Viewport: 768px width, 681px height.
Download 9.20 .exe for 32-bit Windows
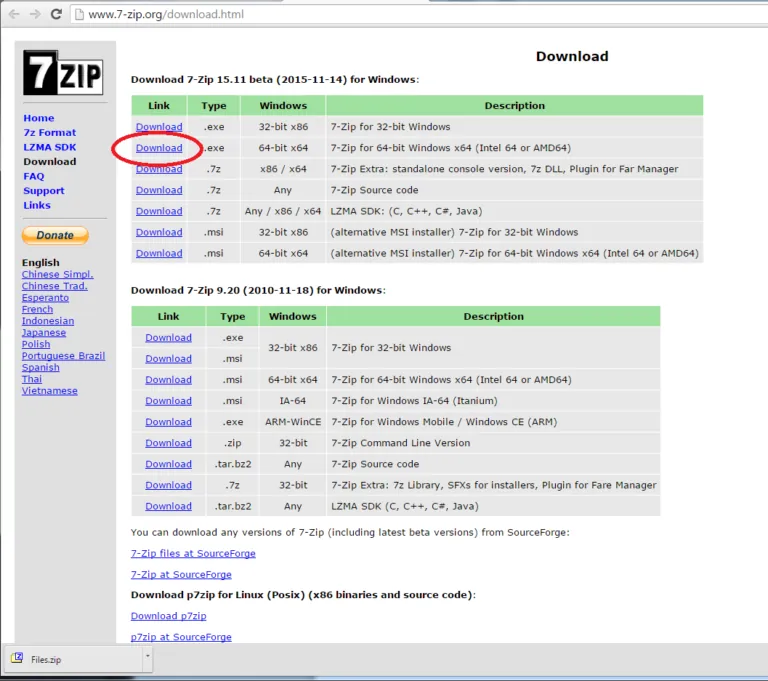(x=168, y=338)
